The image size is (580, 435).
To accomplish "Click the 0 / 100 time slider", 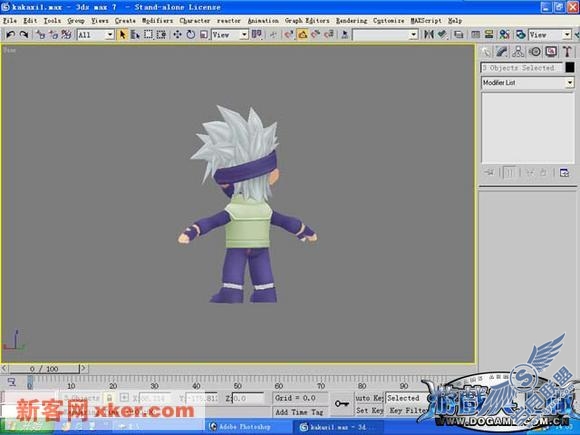I will click(44, 369).
